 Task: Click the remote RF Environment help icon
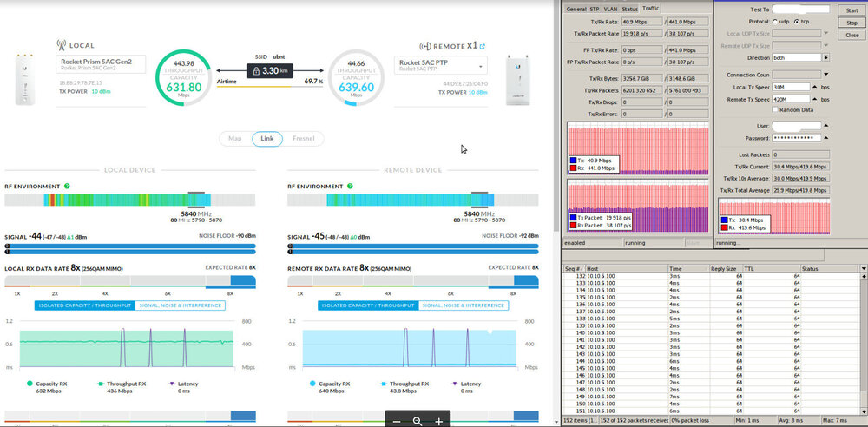point(350,186)
